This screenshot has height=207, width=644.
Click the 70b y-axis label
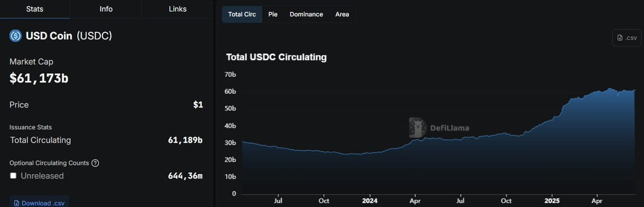231,75
